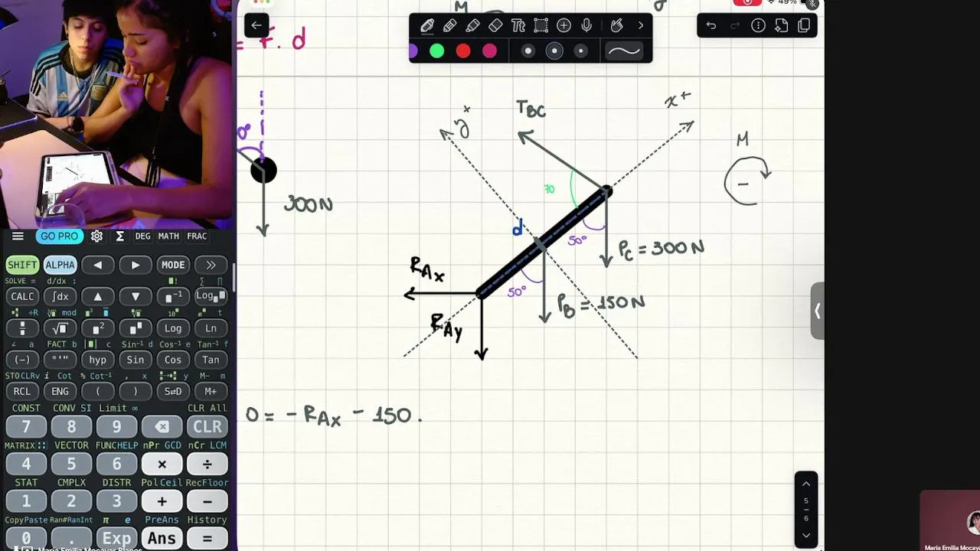Tap the CLR clear key
Viewport: 980px width, 551px height.
[x=207, y=426]
